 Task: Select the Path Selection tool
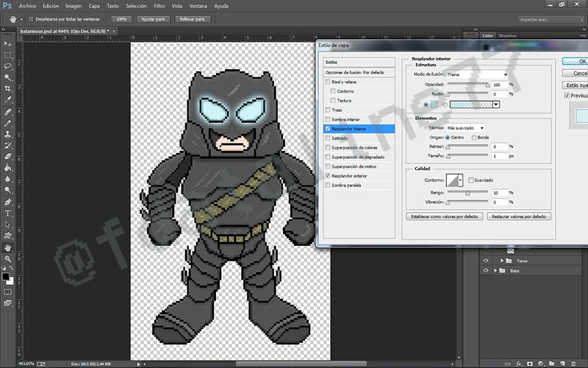7,224
